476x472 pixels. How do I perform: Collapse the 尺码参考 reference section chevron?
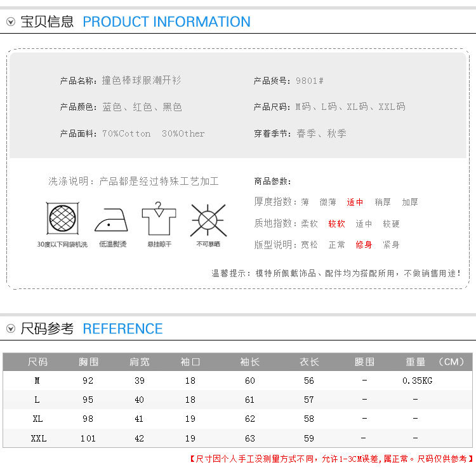tap(11, 329)
